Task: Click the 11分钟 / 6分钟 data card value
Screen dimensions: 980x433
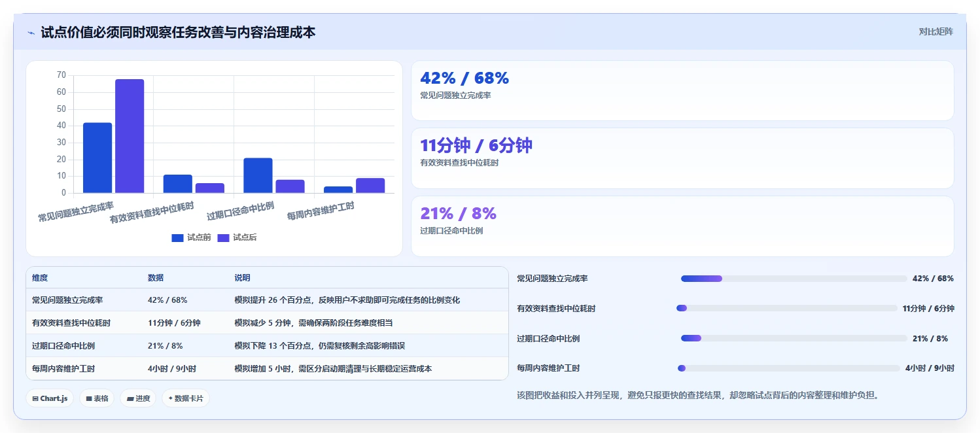Action: coord(476,145)
